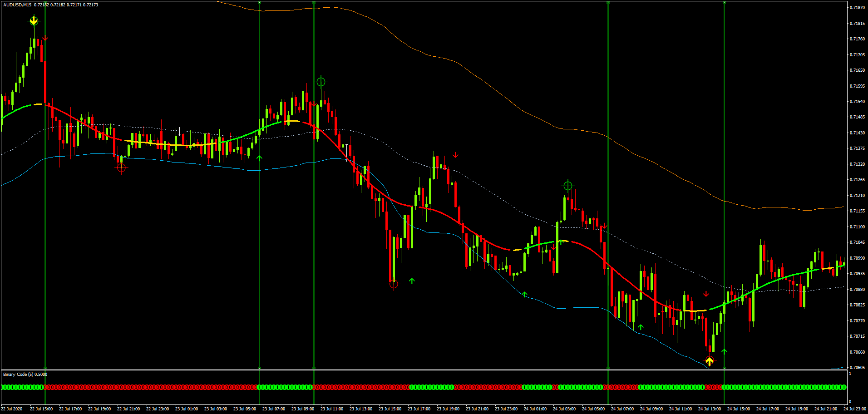Select the green crosshair circle near 24 Jul 03:00 peak
This screenshot has width=868, height=414.
point(567,185)
